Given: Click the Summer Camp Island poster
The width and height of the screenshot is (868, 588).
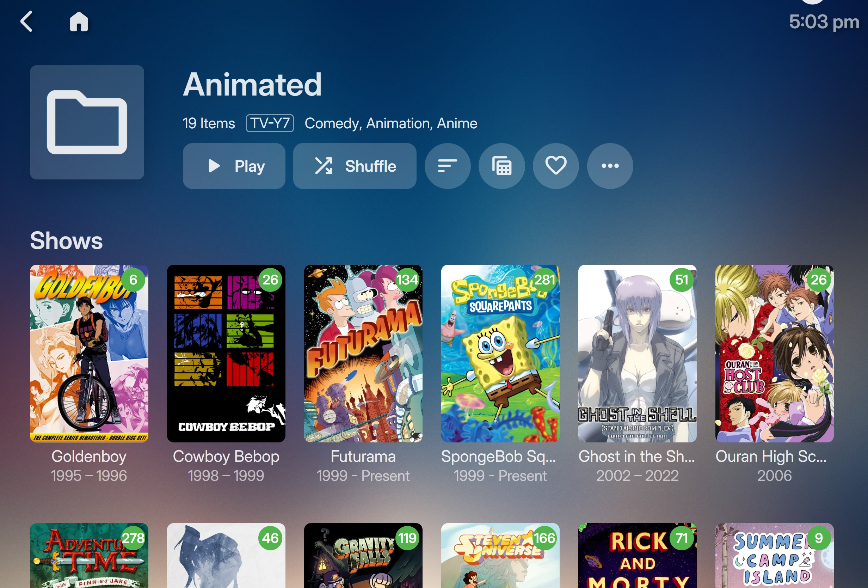Looking at the screenshot, I should pyautogui.click(x=774, y=556).
